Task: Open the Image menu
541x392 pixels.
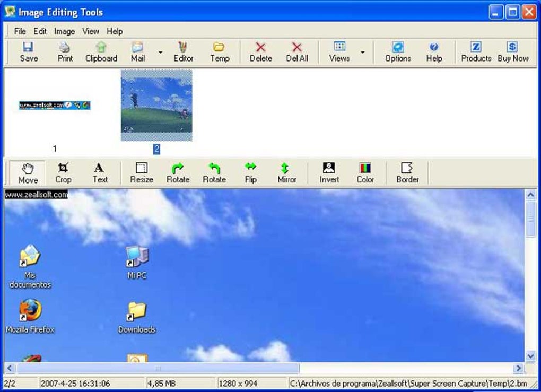Action: click(x=64, y=31)
